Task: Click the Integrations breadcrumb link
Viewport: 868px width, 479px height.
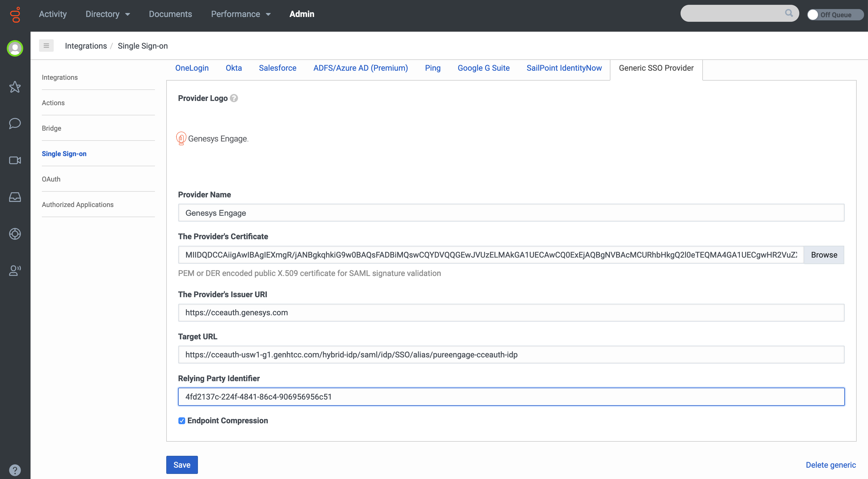Action: pos(86,46)
